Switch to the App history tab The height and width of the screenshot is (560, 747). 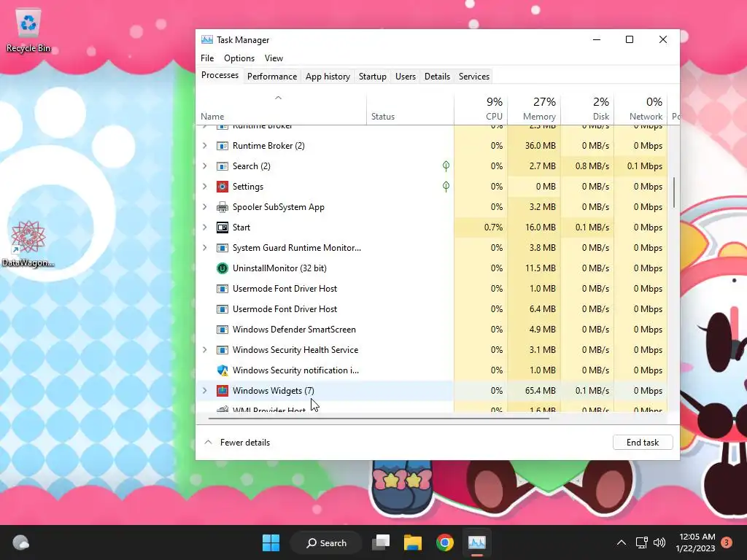pyautogui.click(x=328, y=77)
